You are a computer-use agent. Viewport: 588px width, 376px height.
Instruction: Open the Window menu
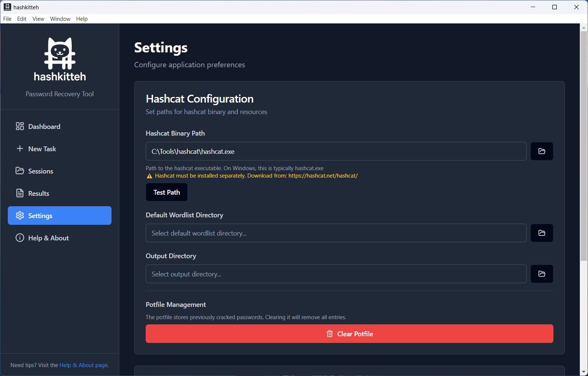click(60, 19)
